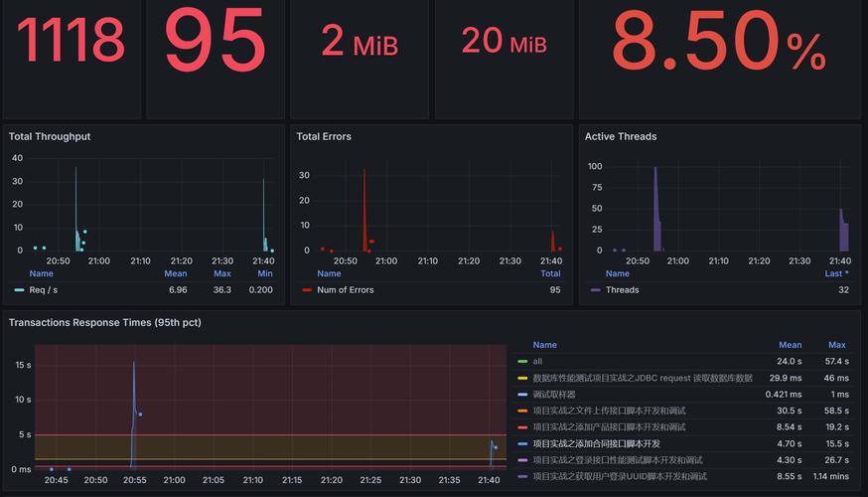Screen dimensions: 868x497
Task: Sort Total Throughput legend by Mean column
Action: point(175,273)
